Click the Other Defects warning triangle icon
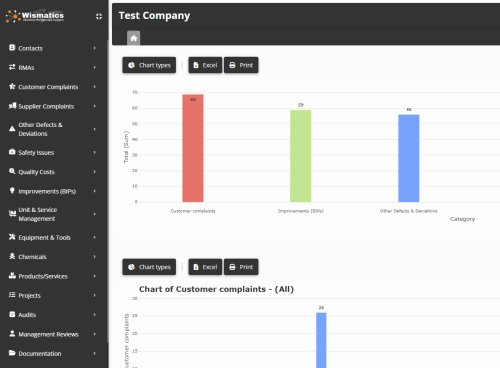 point(12,129)
